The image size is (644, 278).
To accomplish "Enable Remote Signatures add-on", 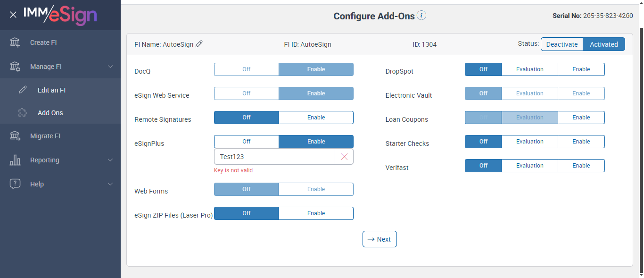I will pos(316,118).
